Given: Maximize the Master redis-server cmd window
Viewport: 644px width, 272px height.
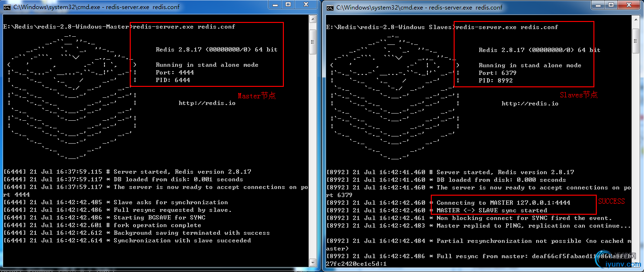Looking at the screenshot, I should tap(289, 4).
